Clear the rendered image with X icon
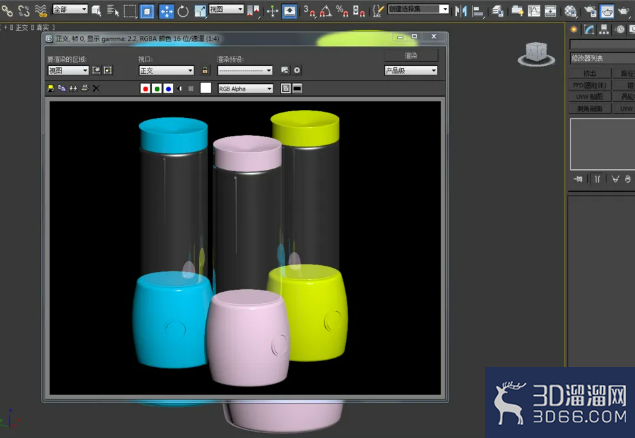The height and width of the screenshot is (438, 635). point(96,88)
